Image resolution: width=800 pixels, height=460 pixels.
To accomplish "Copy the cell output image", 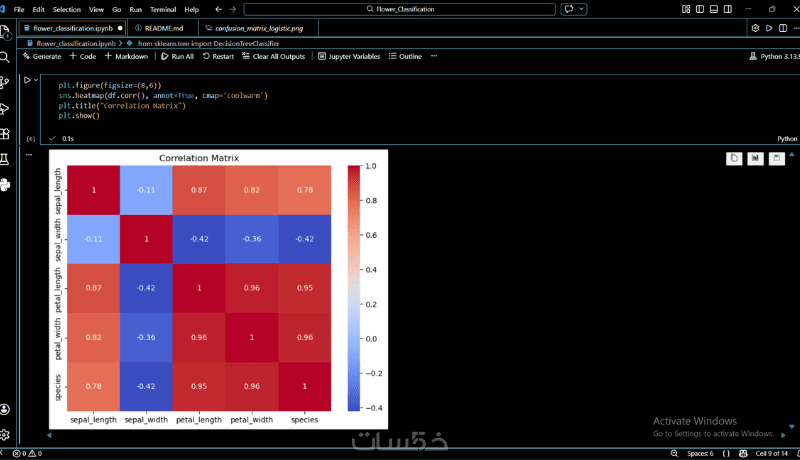I will tap(734, 158).
